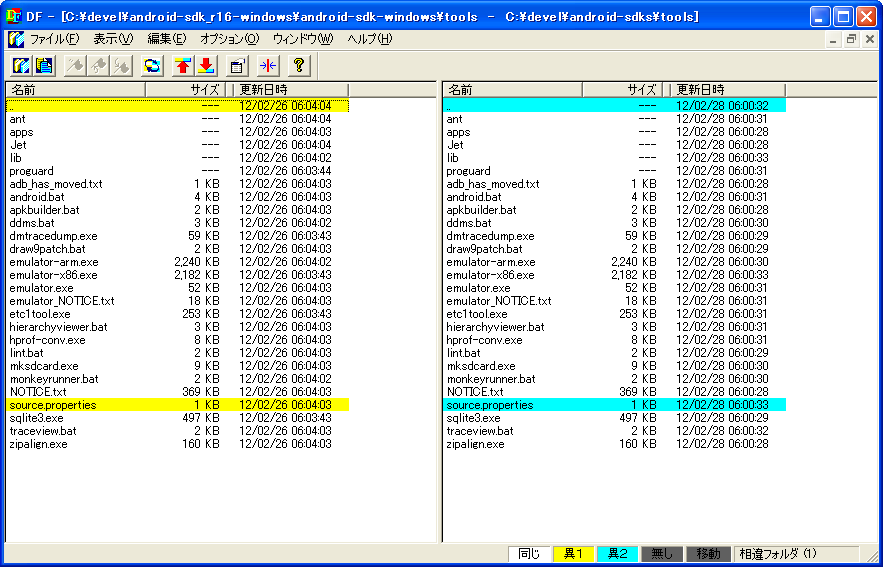The image size is (883, 567).
Task: Click the file compare toolbar icon
Action: tap(44, 66)
